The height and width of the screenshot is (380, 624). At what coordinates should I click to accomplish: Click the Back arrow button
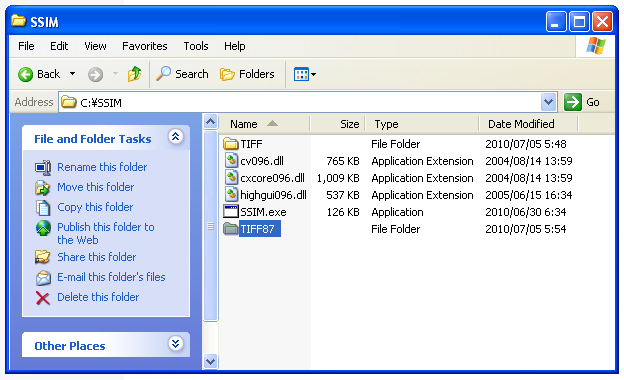[x=25, y=74]
